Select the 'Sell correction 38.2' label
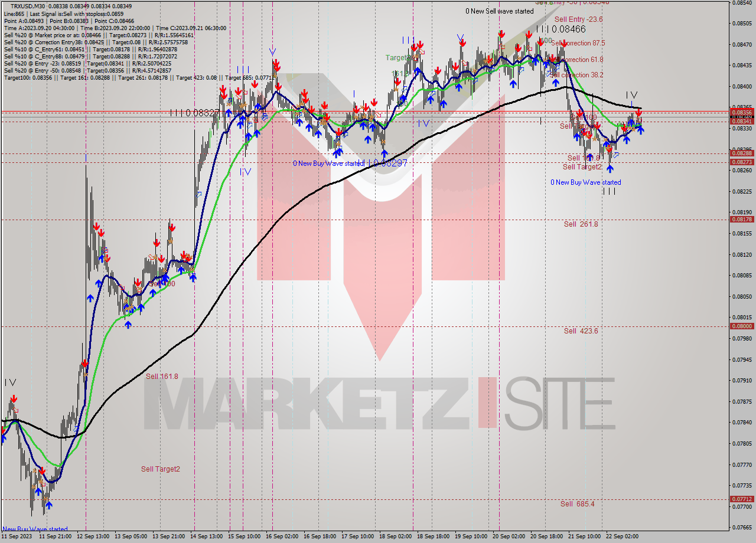The image size is (756, 543). click(x=576, y=75)
